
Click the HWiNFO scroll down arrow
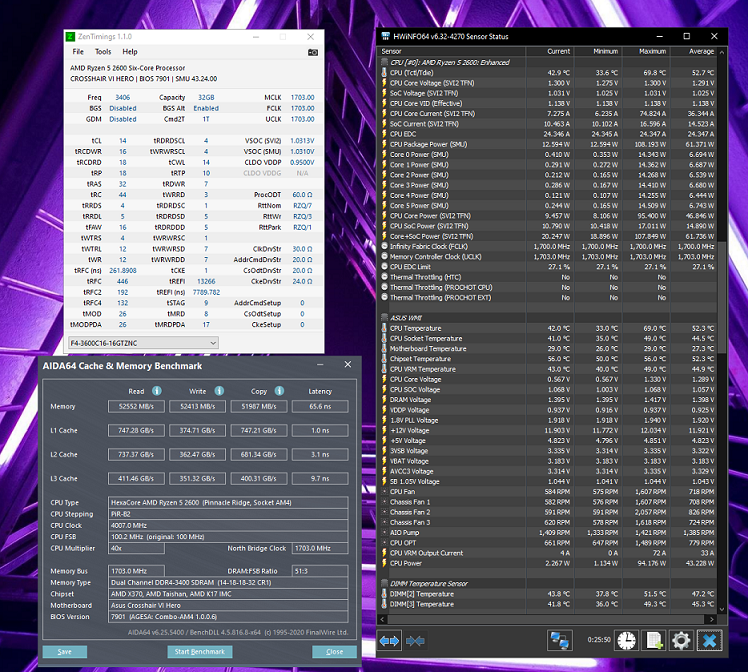tap(722, 609)
